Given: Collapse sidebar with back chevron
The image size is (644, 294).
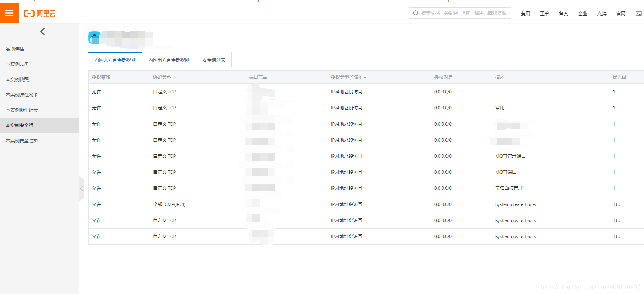Looking at the screenshot, I should tap(42, 31).
